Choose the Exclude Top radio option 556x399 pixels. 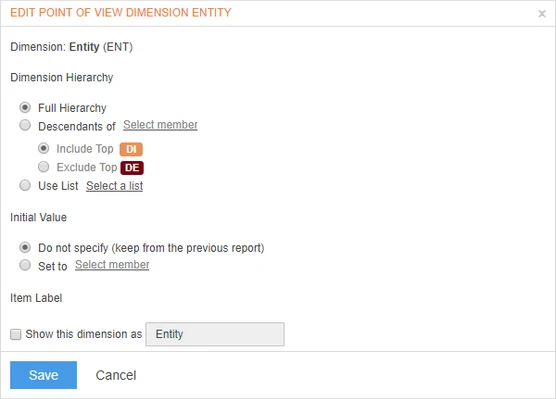pyautogui.click(x=43, y=166)
